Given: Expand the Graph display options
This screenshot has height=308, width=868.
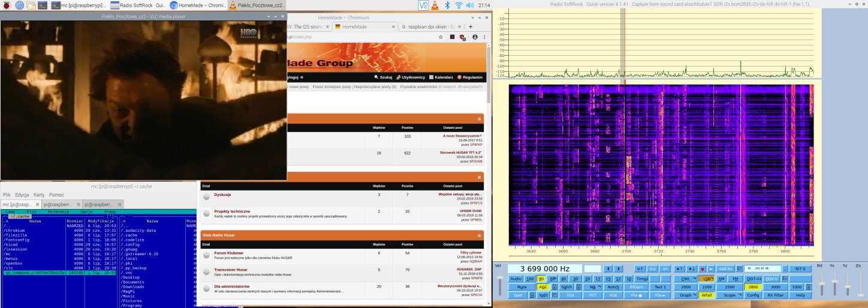Looking at the screenshot, I should [685, 295].
